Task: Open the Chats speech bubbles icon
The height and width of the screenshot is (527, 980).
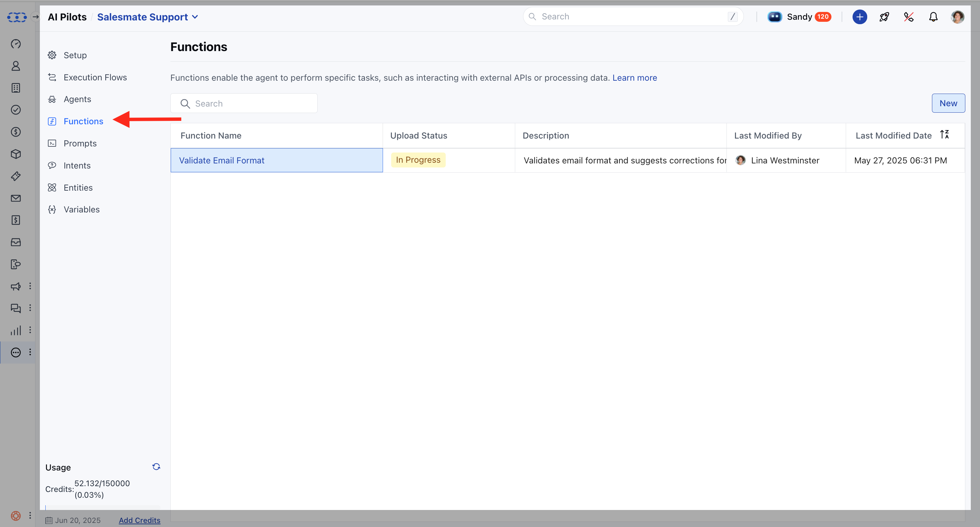Action: click(16, 308)
